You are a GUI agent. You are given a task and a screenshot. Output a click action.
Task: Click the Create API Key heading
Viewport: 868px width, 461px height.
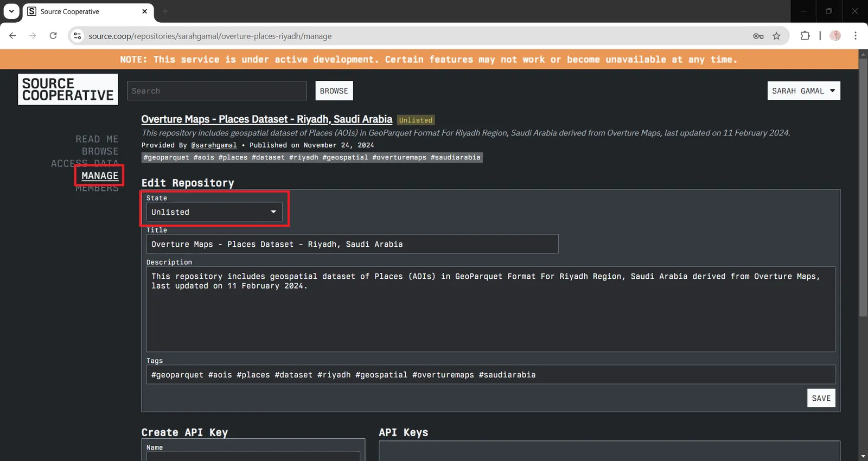[x=184, y=432]
